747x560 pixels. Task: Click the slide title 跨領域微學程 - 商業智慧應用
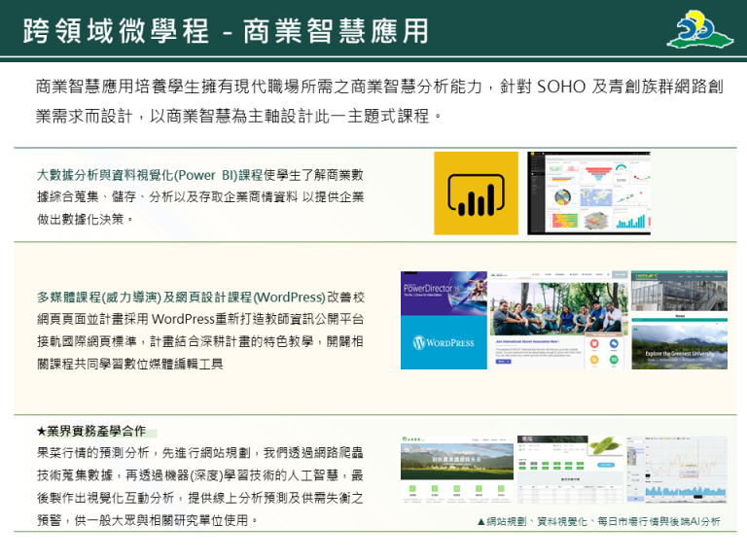[x=227, y=30]
